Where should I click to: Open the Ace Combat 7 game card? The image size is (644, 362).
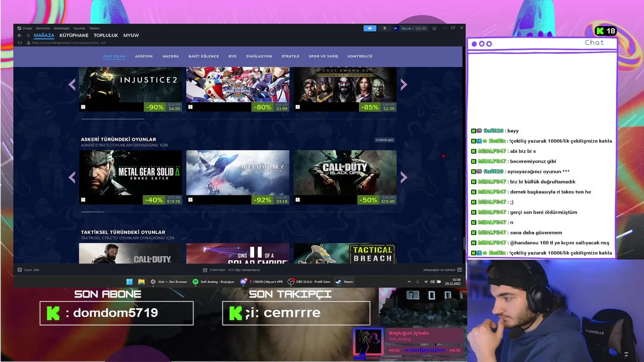click(x=237, y=177)
